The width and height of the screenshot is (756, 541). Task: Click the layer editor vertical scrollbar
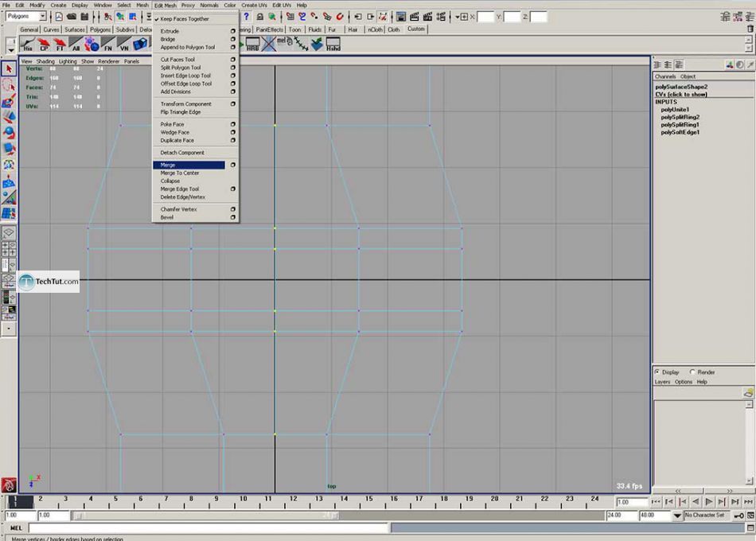749,442
